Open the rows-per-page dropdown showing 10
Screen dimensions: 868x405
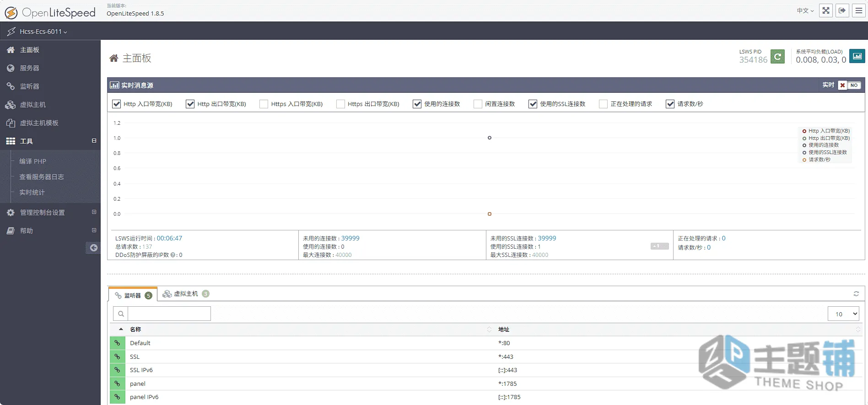point(843,314)
